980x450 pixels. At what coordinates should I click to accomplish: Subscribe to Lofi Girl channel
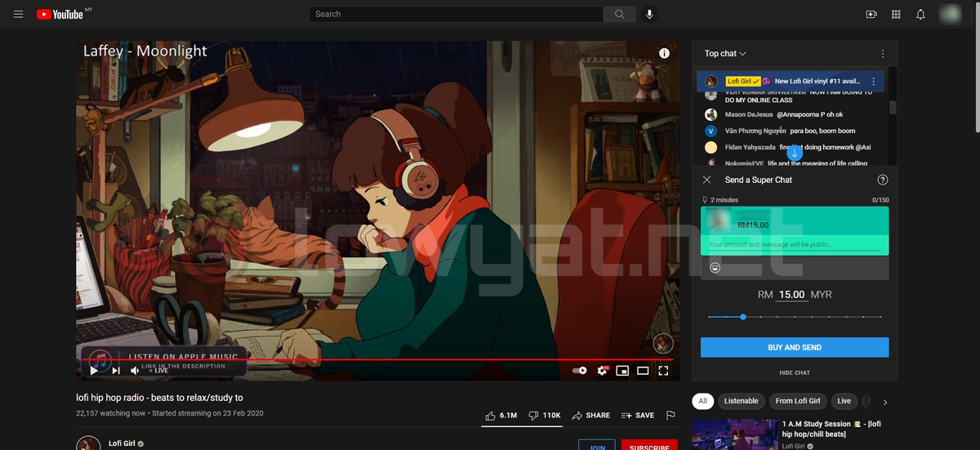tap(649, 444)
